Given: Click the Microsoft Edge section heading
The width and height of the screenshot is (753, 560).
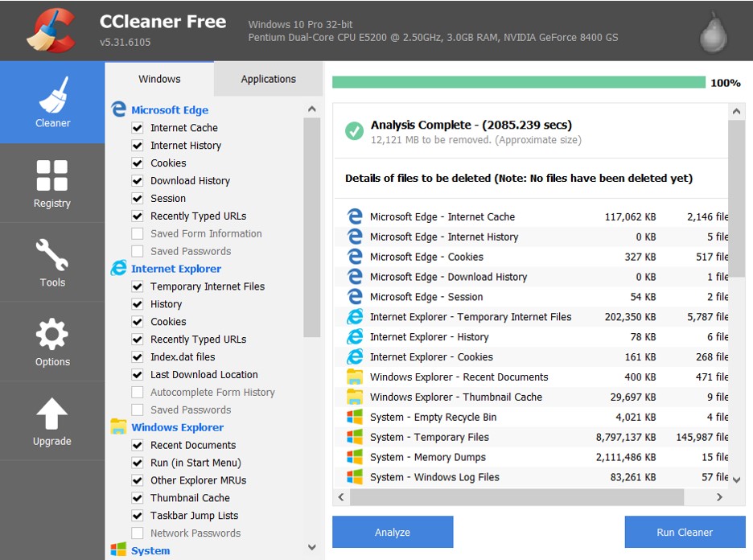Looking at the screenshot, I should 170,110.
